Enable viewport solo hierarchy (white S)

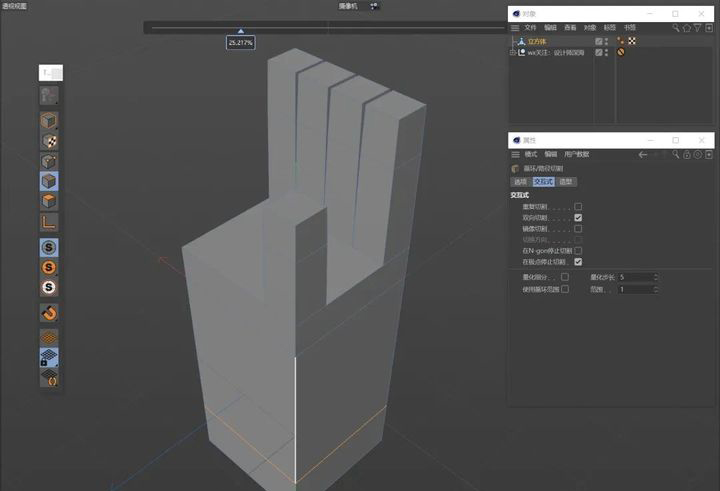49,288
